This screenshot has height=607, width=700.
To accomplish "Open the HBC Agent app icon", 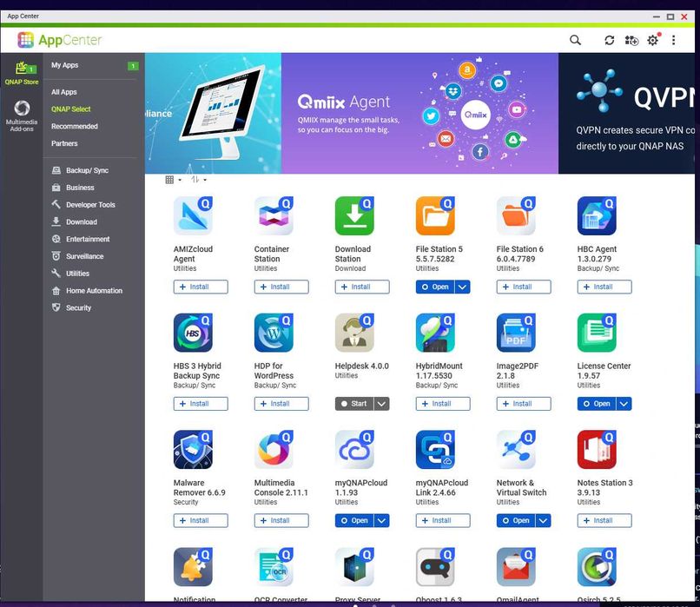I will pos(597,215).
